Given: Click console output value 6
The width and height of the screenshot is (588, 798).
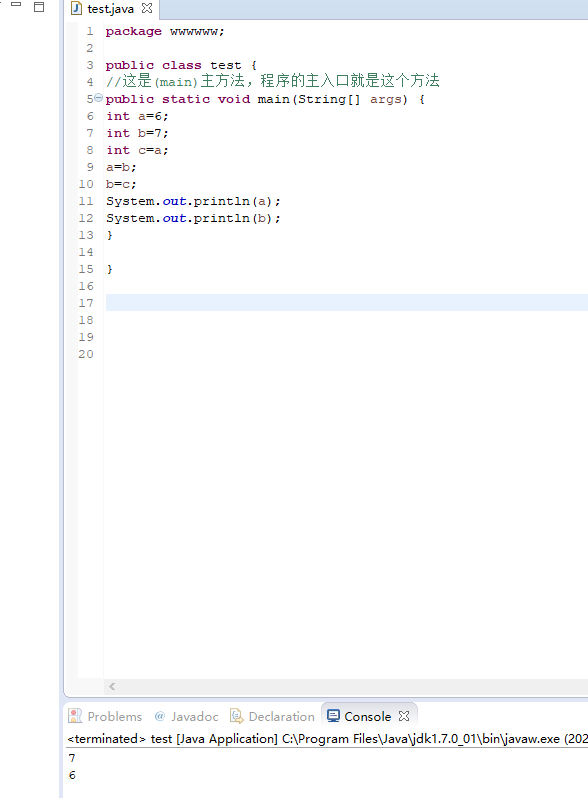Looking at the screenshot, I should pos(72,775).
